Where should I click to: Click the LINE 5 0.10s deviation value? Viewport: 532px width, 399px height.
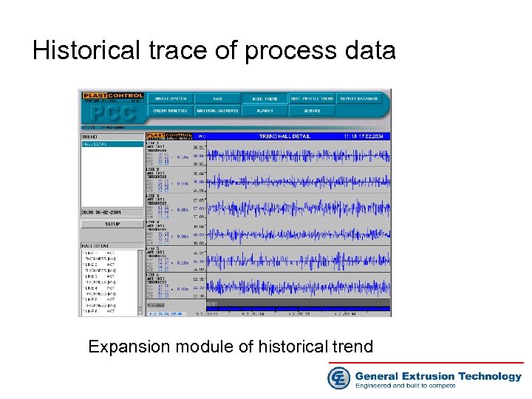coord(183,262)
